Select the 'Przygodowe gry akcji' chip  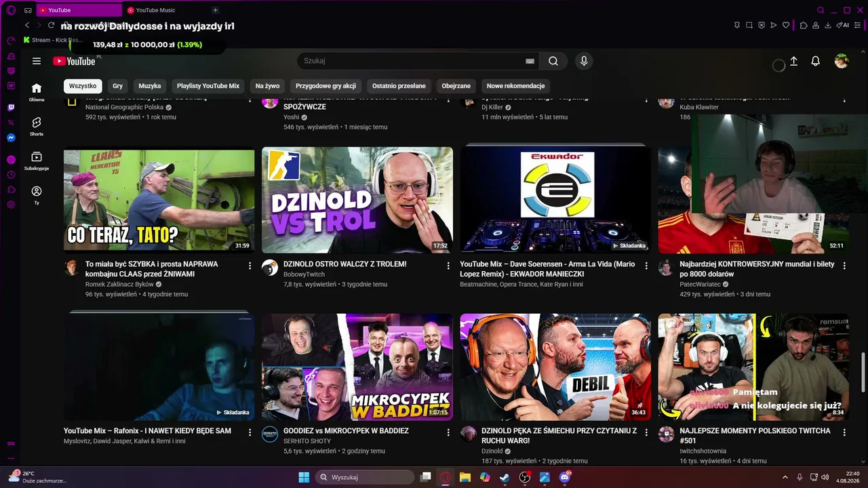click(x=325, y=86)
